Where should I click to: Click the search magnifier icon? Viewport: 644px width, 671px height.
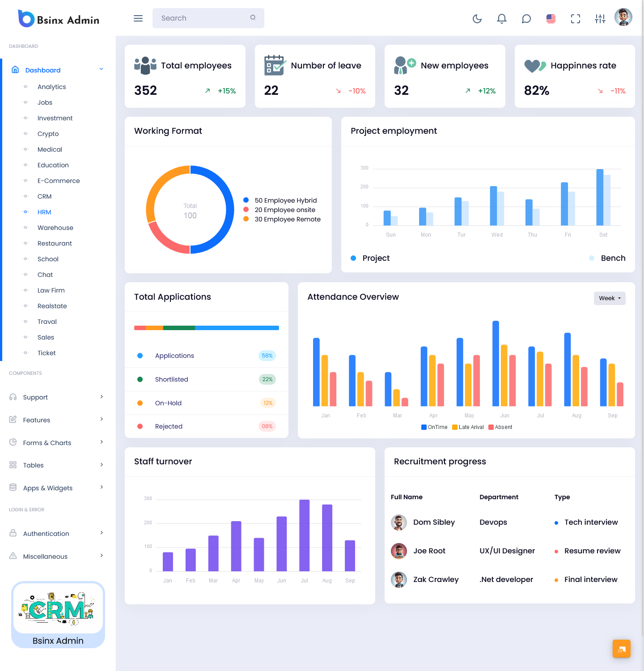[253, 18]
